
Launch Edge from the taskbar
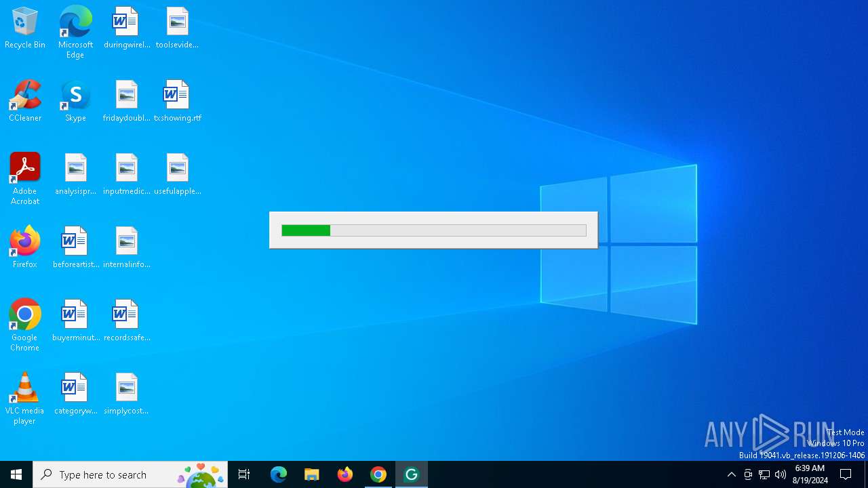pos(279,474)
